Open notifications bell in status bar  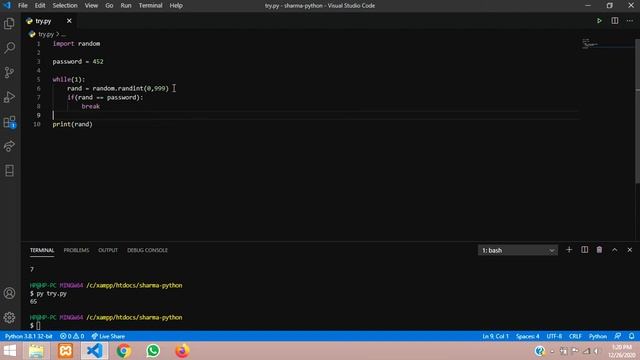point(631,336)
